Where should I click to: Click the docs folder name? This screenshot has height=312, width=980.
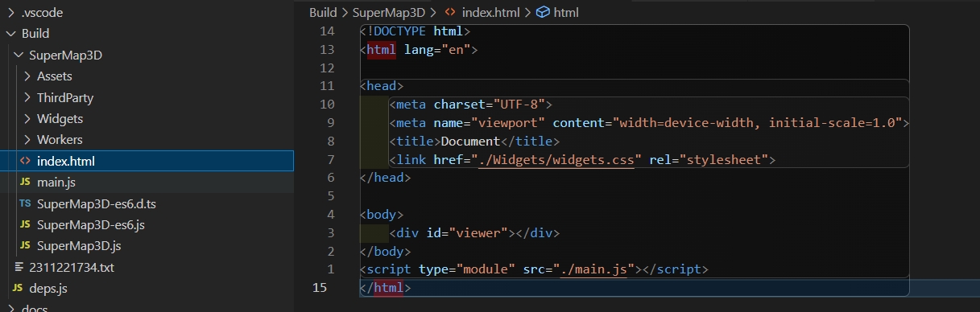[35, 308]
